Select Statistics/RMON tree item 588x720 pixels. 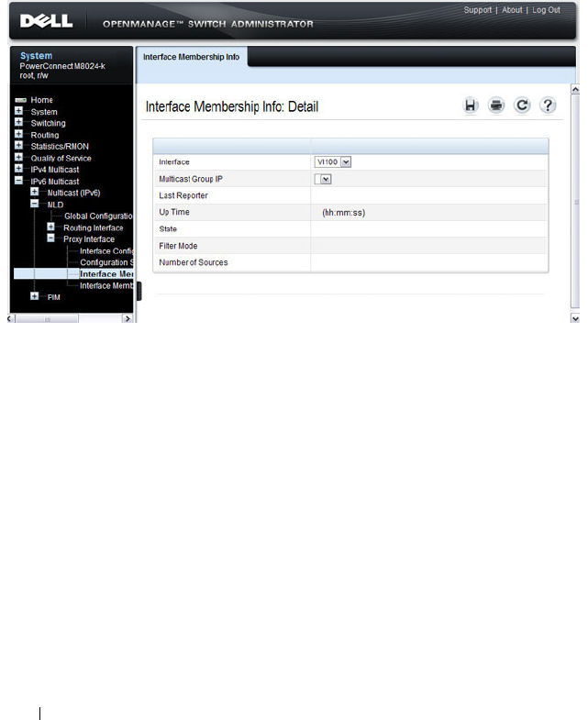[x=60, y=147]
